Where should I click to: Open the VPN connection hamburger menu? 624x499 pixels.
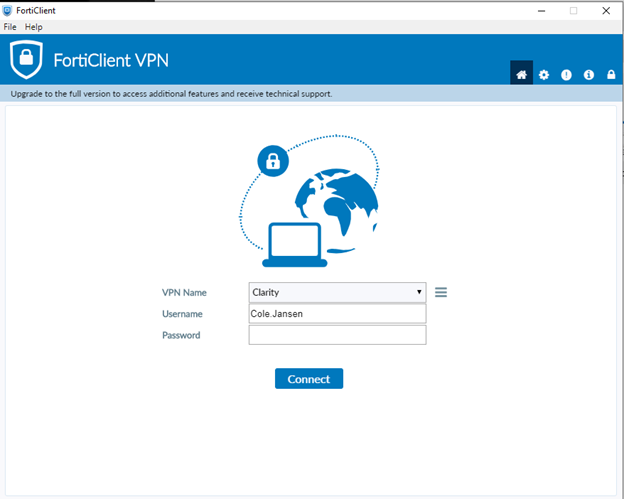coord(441,292)
